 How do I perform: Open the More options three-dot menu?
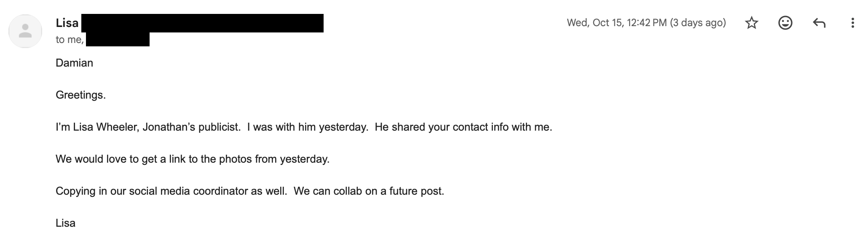(852, 23)
